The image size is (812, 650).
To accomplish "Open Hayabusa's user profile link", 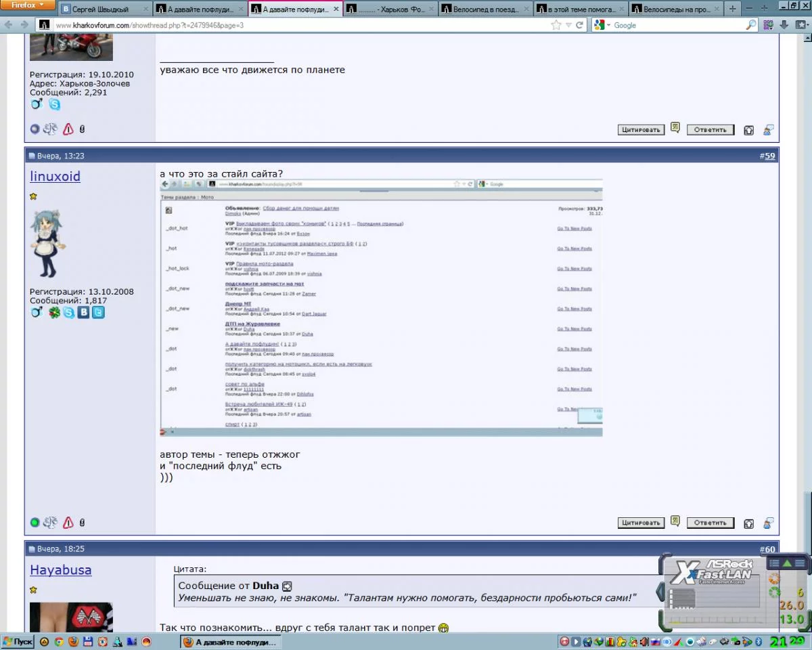I will pos(60,569).
